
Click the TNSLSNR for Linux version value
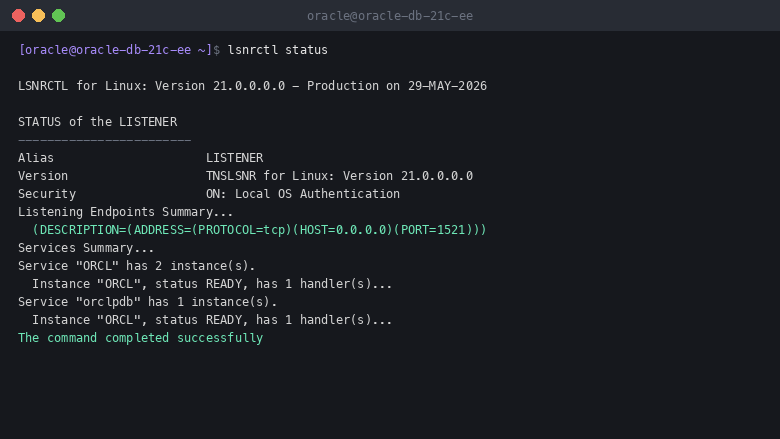point(339,176)
